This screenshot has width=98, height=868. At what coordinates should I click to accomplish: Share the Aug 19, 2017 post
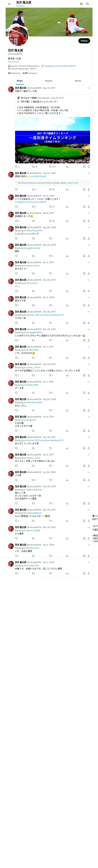tap(89, 167)
